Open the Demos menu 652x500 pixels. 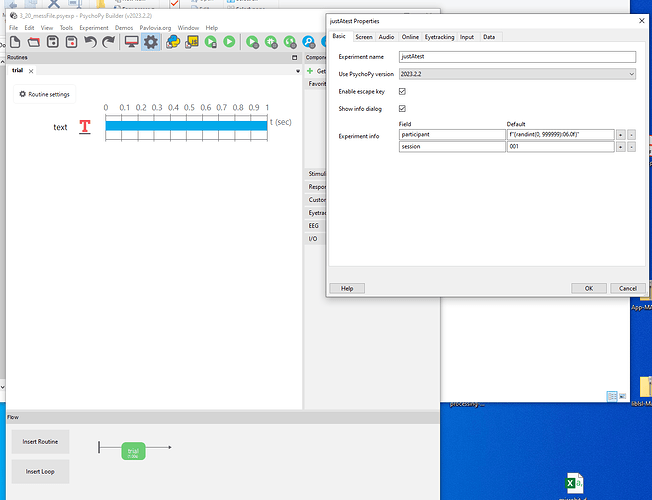point(124,28)
